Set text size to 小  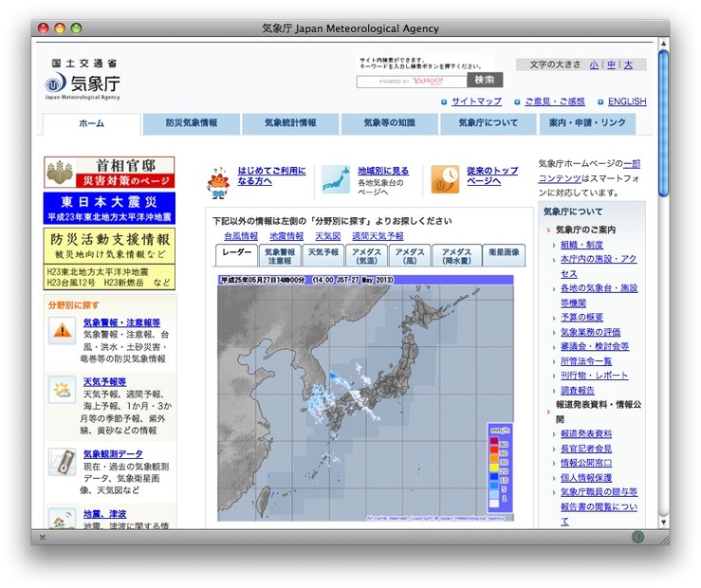(x=594, y=65)
